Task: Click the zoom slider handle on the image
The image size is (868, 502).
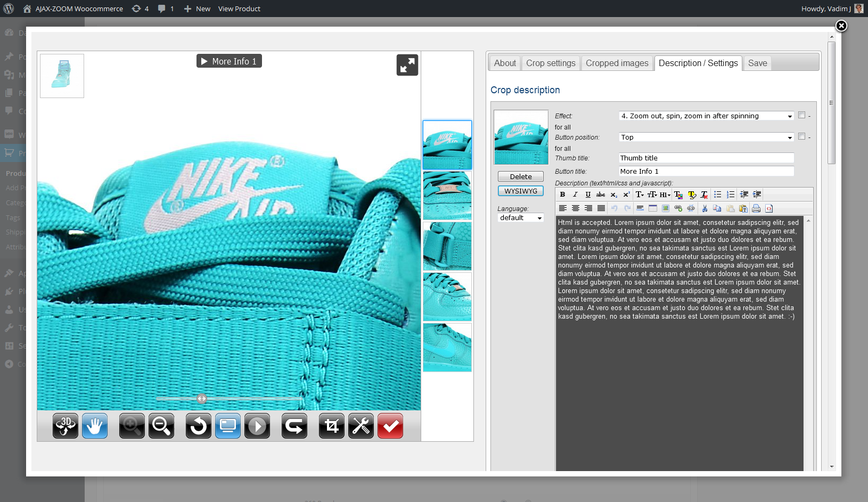Action: [201, 399]
